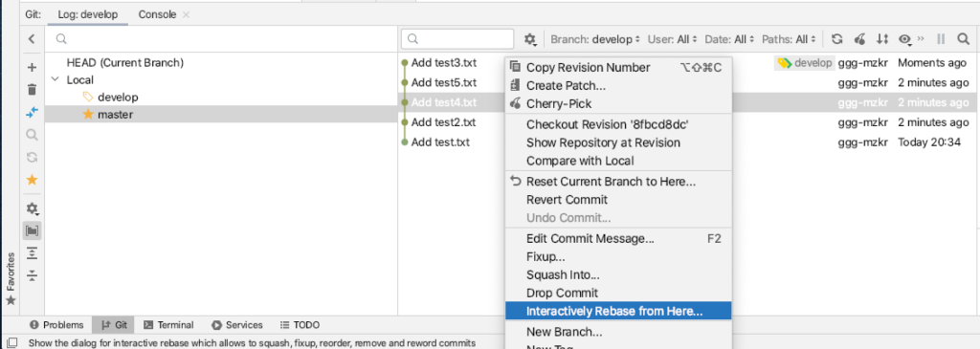This screenshot has width=980, height=349.
Task: Click the cherry-pick icon in log toolbar
Action: (860, 39)
